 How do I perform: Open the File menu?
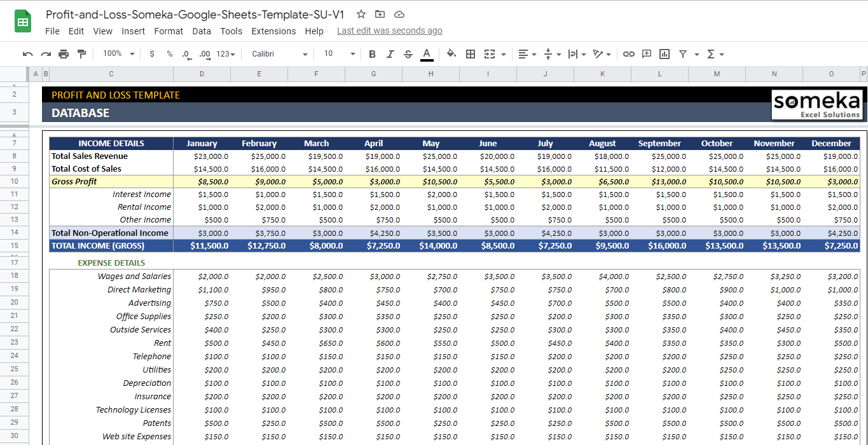click(52, 31)
